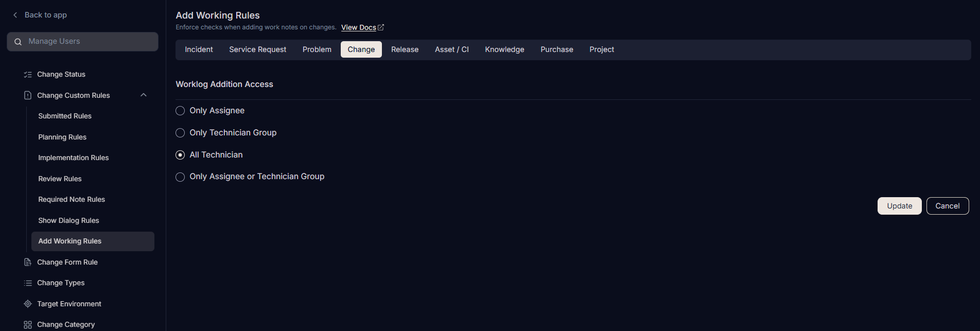Open Review Rules in sidebar
The height and width of the screenshot is (331, 980).
point(60,179)
